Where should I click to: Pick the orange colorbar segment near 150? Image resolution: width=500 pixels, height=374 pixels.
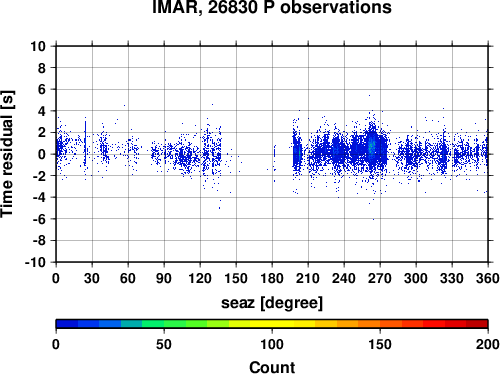point(380,324)
